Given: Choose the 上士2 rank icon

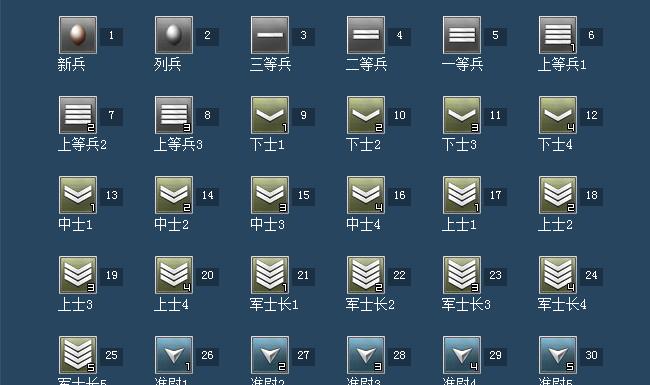Looking at the screenshot, I should click(x=558, y=195).
